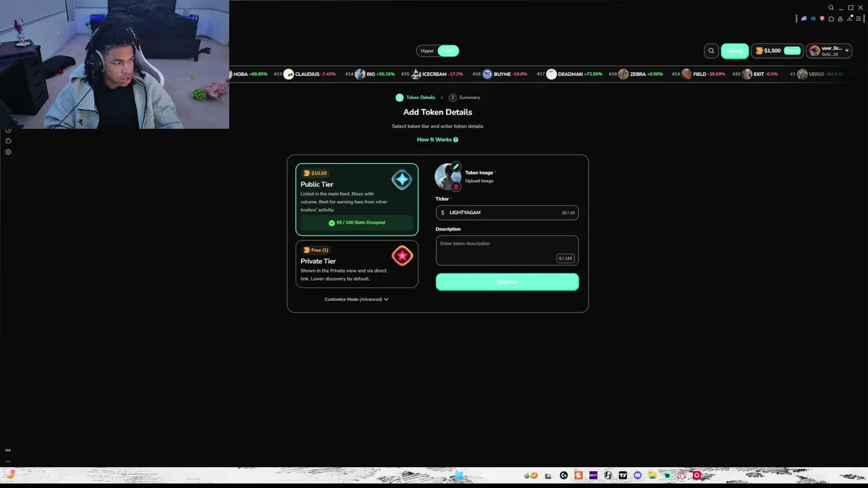Click the browser profile person icon
The width and height of the screenshot is (868, 488).
(x=841, y=19)
